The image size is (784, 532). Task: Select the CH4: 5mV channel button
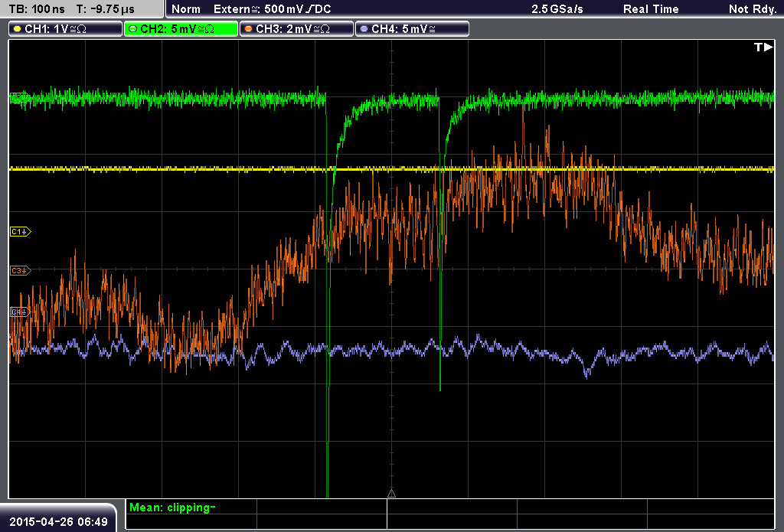coord(412,29)
